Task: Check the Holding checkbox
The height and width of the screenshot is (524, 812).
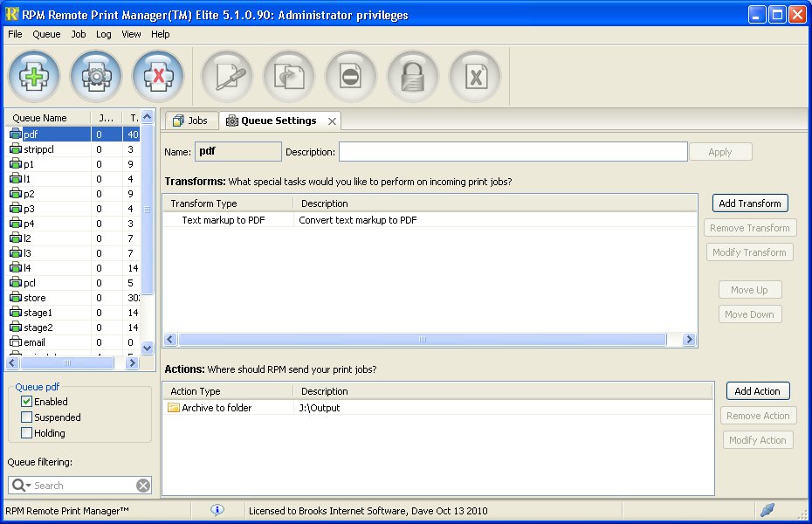Action: 26,433
